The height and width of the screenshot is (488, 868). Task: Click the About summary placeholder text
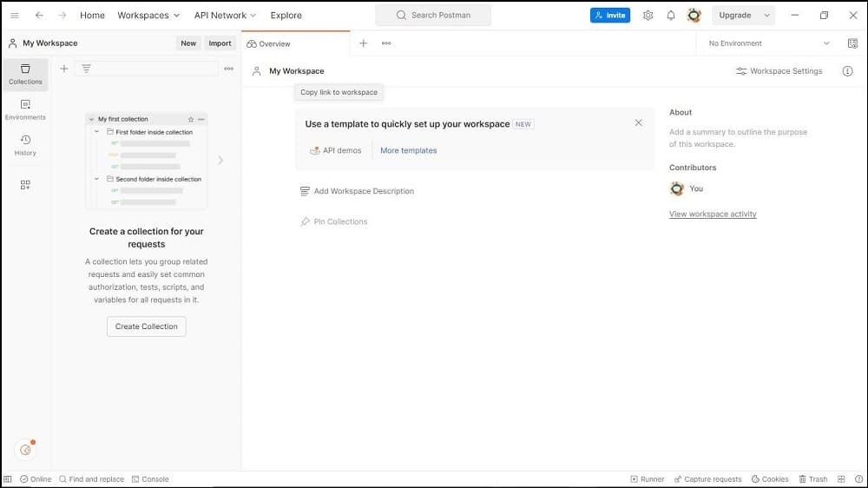[x=738, y=138]
